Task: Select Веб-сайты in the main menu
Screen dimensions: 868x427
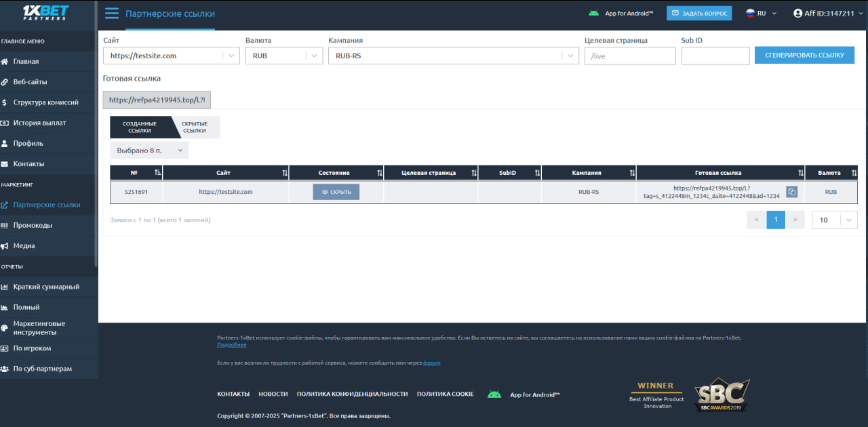Action: (x=30, y=82)
